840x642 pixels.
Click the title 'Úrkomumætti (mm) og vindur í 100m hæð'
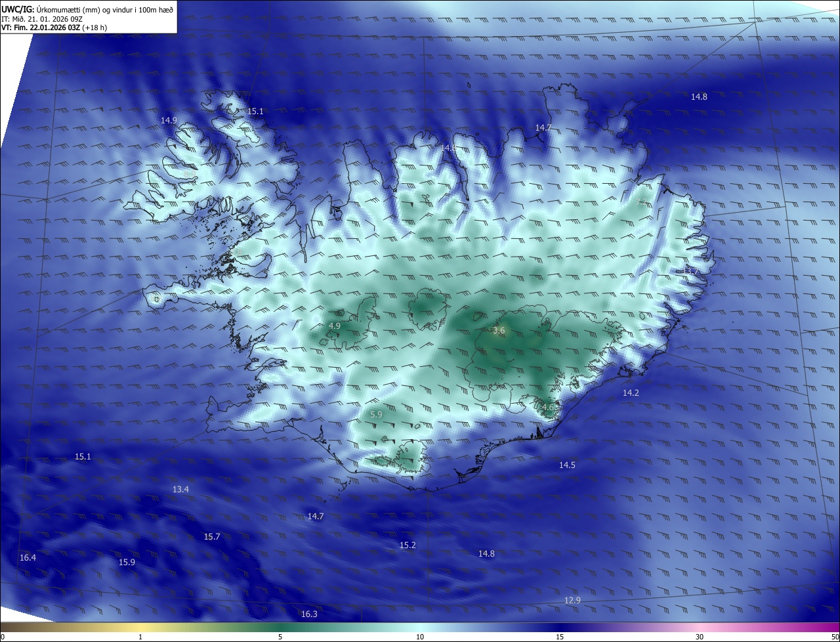tap(105, 9)
